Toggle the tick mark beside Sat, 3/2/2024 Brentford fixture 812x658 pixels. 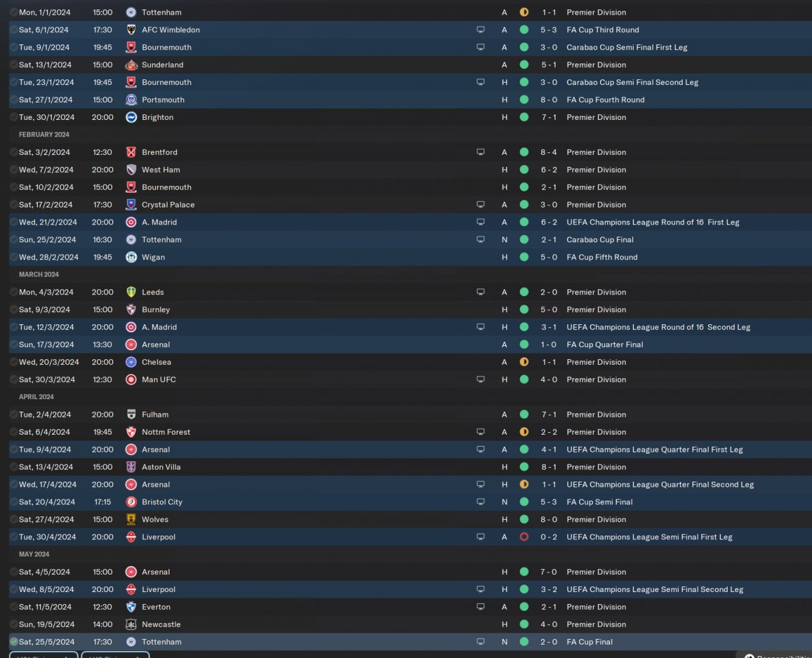(x=14, y=152)
